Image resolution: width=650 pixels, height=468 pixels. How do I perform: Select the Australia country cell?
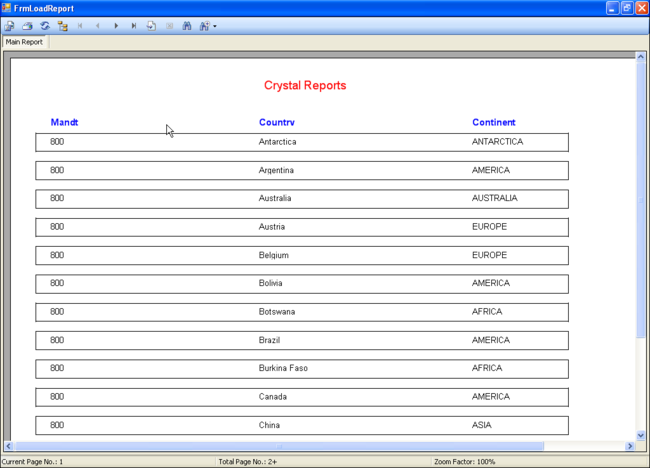275,198
